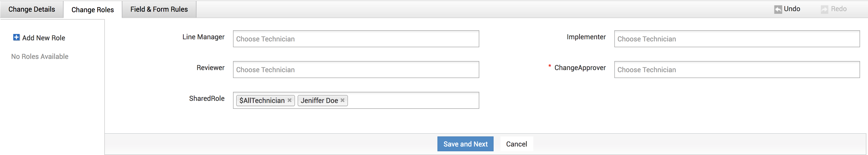Switch to the Change Details tab

tap(32, 9)
